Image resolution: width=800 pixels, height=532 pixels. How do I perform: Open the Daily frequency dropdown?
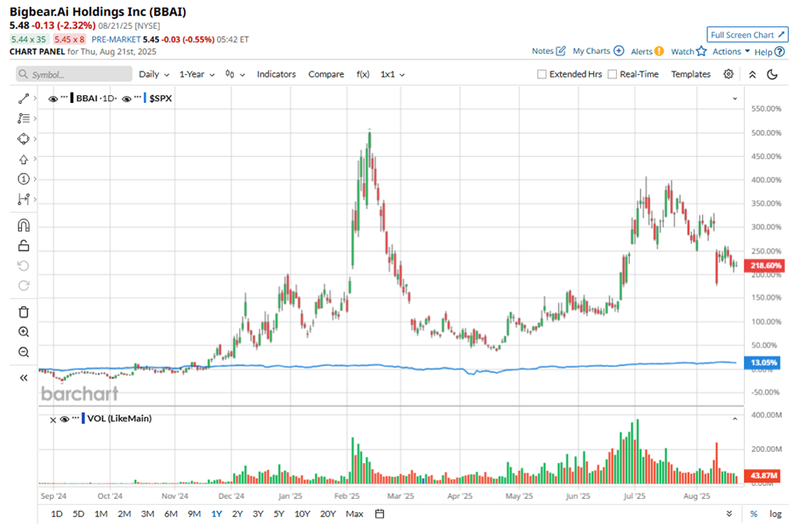pyautogui.click(x=153, y=74)
